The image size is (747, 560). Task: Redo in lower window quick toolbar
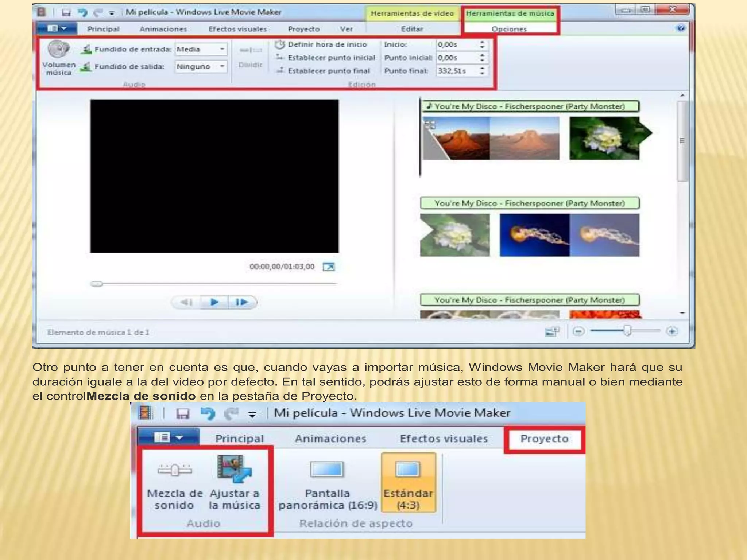(x=231, y=413)
